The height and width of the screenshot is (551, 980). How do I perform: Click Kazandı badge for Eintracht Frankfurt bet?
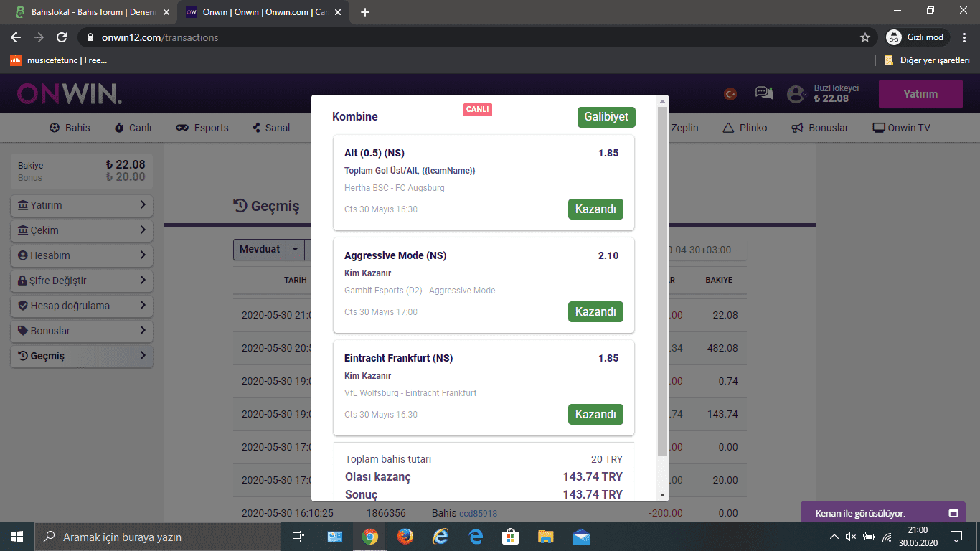(x=595, y=415)
